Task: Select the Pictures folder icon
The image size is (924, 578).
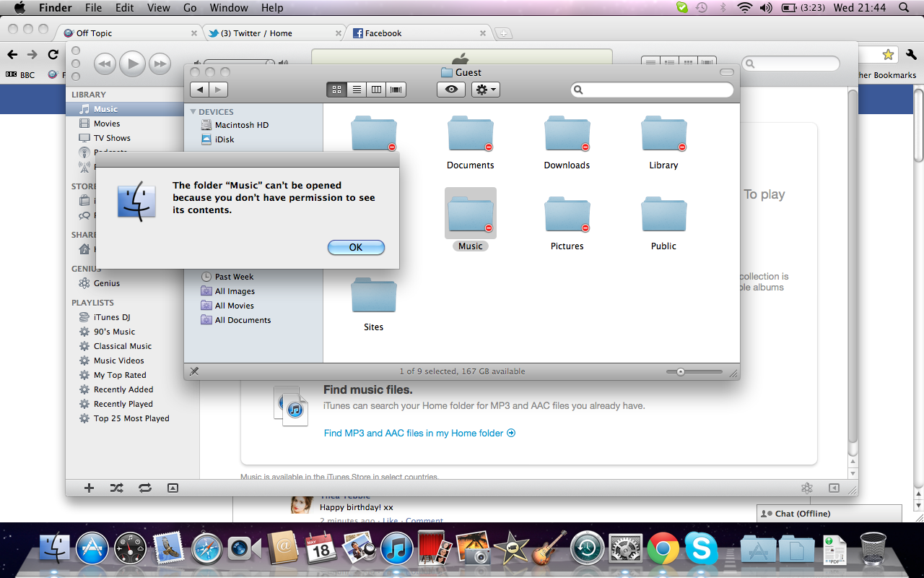Action: point(567,215)
